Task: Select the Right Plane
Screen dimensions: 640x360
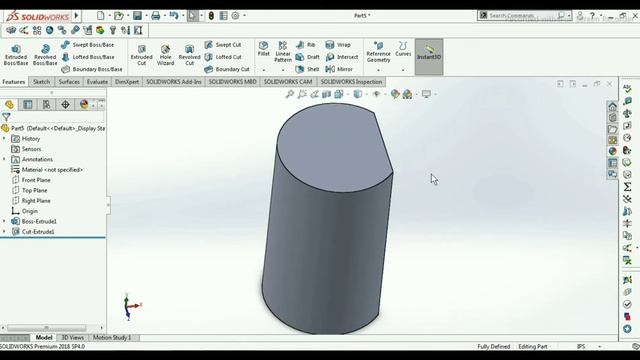Action: pyautogui.click(x=36, y=201)
